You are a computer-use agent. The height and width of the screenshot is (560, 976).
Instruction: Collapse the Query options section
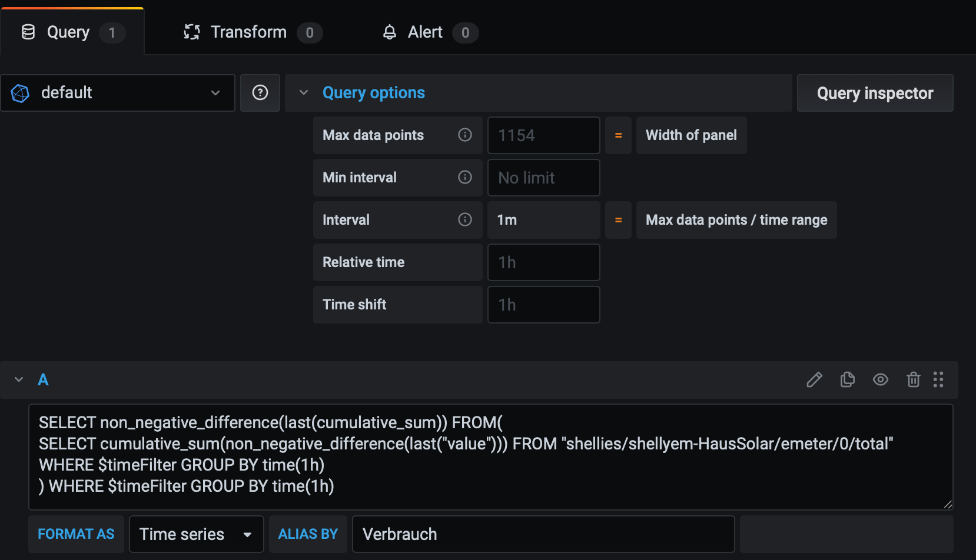[304, 93]
